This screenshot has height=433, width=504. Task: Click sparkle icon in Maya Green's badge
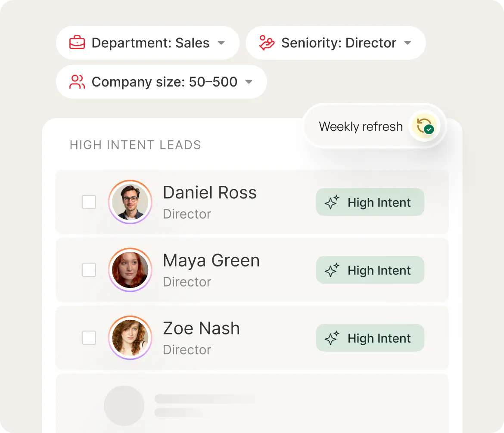tap(332, 270)
